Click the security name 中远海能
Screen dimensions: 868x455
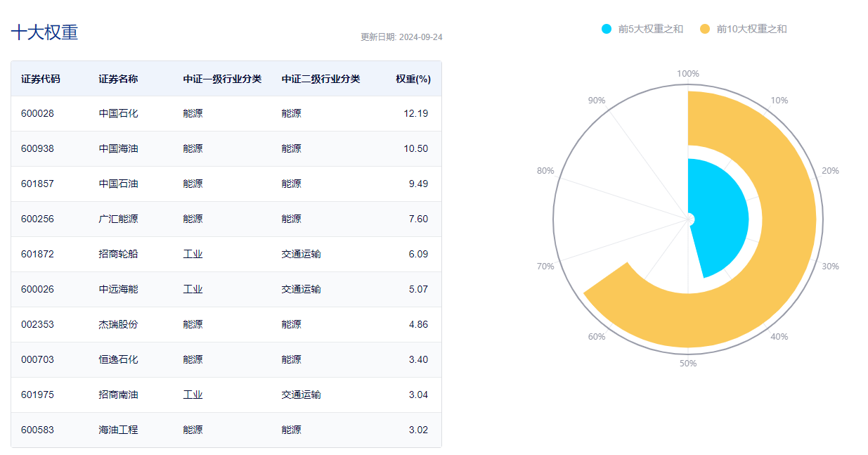118,289
